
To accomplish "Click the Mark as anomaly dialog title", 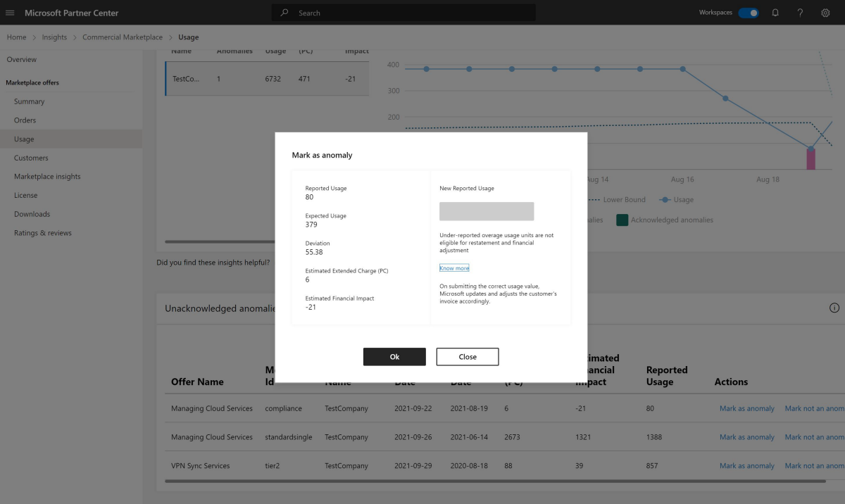I will [x=322, y=155].
